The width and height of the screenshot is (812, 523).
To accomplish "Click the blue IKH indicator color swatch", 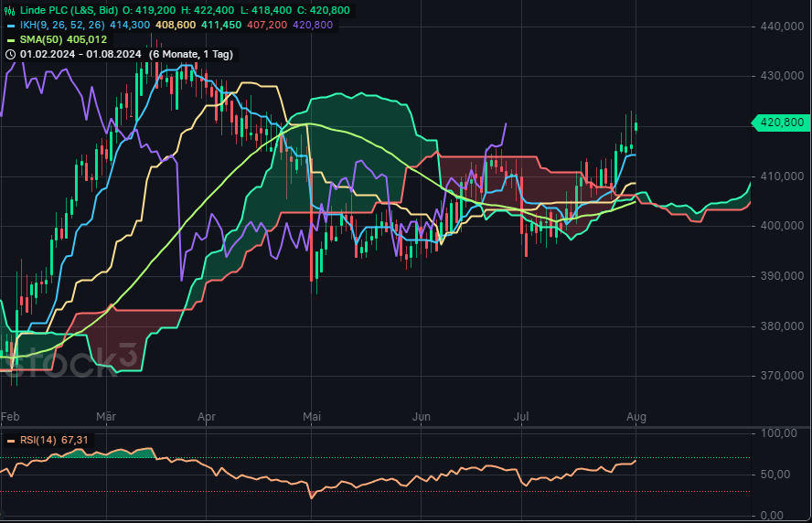I will pyautogui.click(x=11, y=26).
